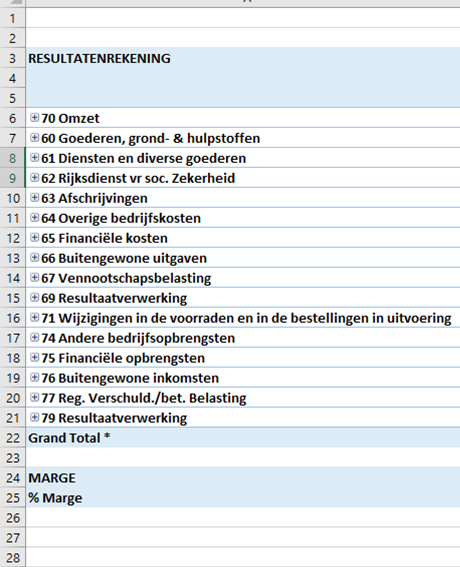Image resolution: width=460 pixels, height=567 pixels.
Task: Expand 61 Diensten en diverse goederen
Action: (x=34, y=158)
